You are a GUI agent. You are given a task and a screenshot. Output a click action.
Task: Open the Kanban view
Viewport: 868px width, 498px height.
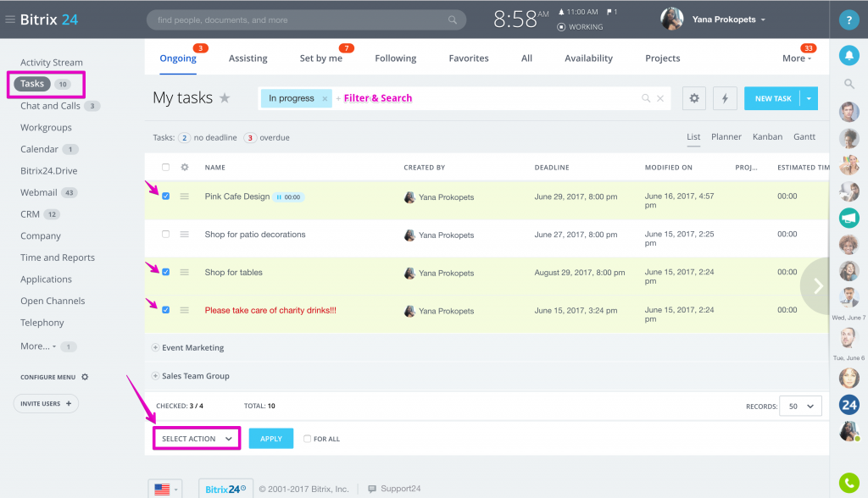[x=767, y=136]
